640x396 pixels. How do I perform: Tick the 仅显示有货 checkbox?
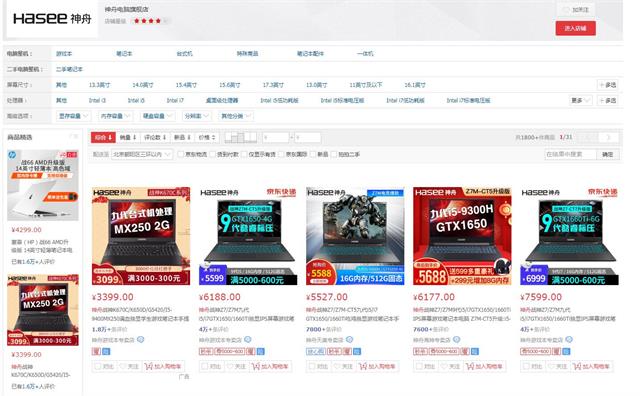click(x=244, y=154)
